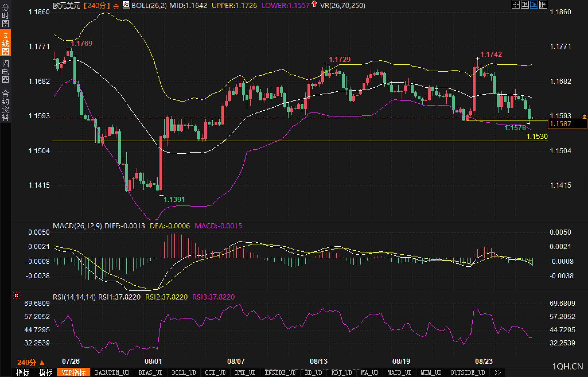Image resolution: width=588 pixels, height=377 pixels.
Task: Click the crosshair cursor icon
Action: [516, 5]
